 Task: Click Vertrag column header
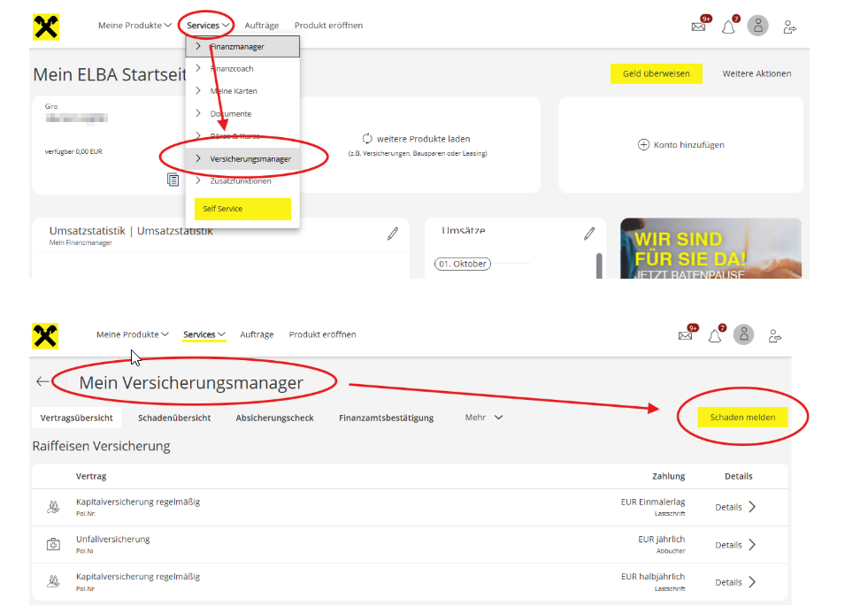[x=91, y=476]
